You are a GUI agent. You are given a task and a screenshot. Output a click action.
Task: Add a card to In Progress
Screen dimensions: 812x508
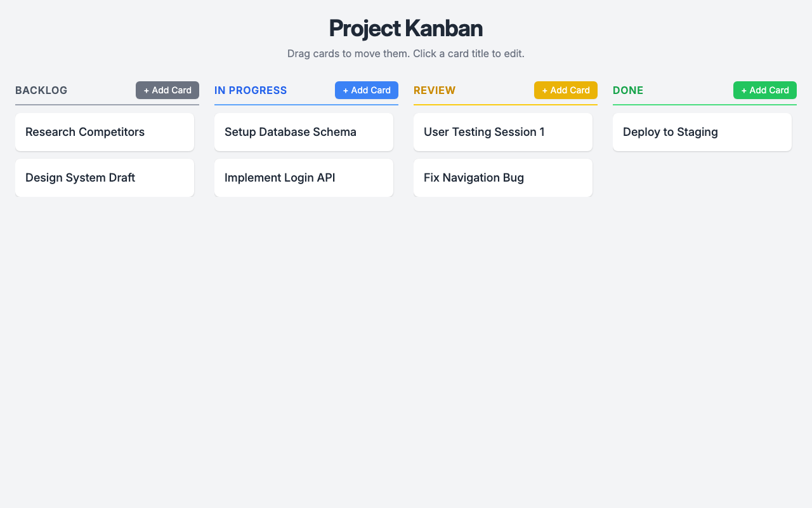click(x=366, y=90)
